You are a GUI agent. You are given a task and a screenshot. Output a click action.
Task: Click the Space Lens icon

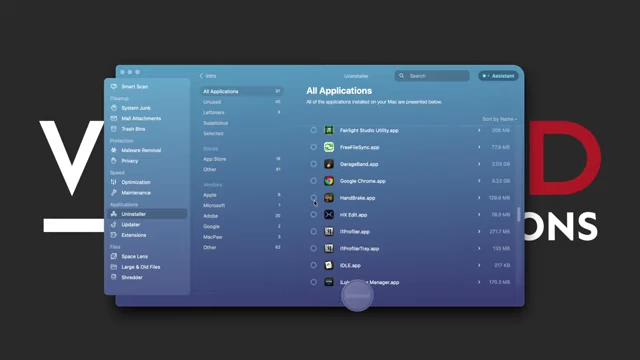pyautogui.click(x=114, y=256)
